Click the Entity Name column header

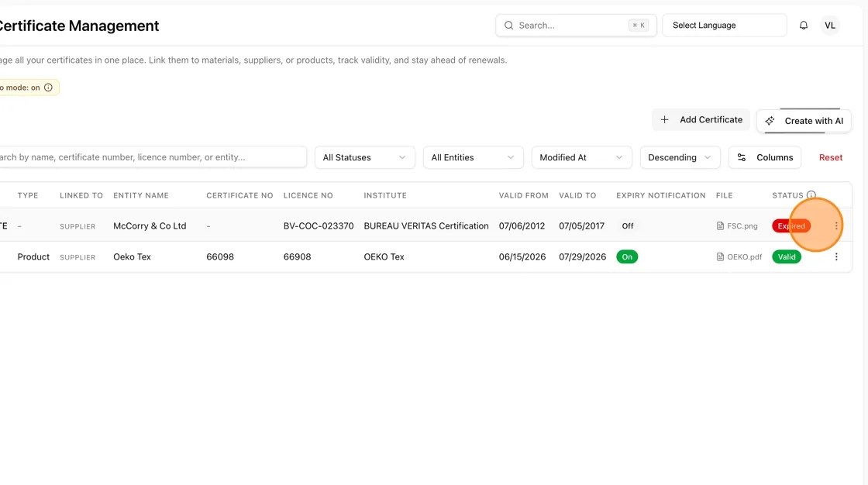[x=140, y=195]
